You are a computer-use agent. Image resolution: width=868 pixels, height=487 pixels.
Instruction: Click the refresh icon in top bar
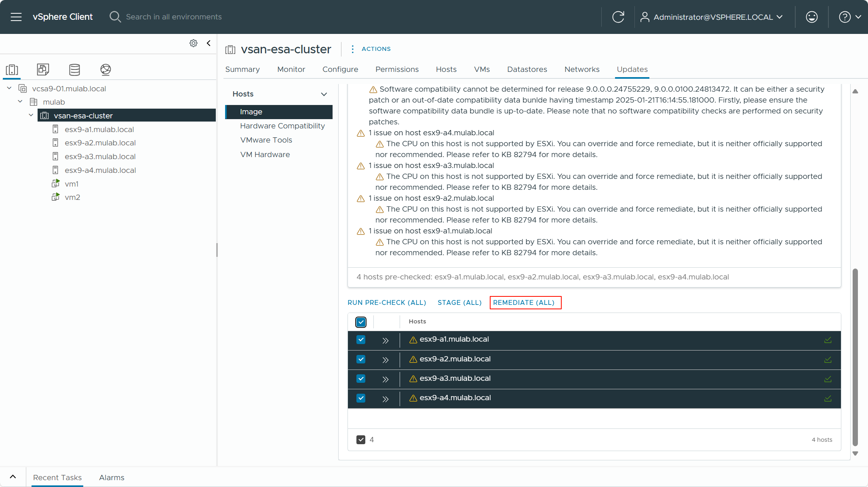point(618,17)
